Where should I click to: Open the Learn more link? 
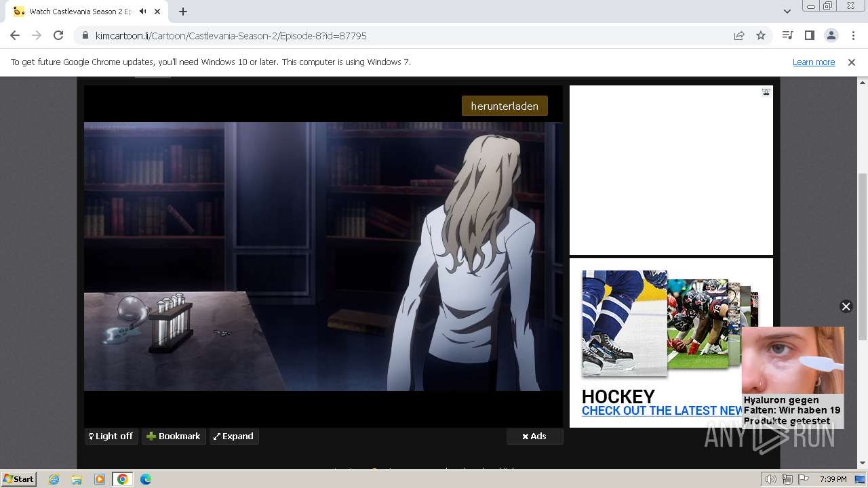pos(814,62)
